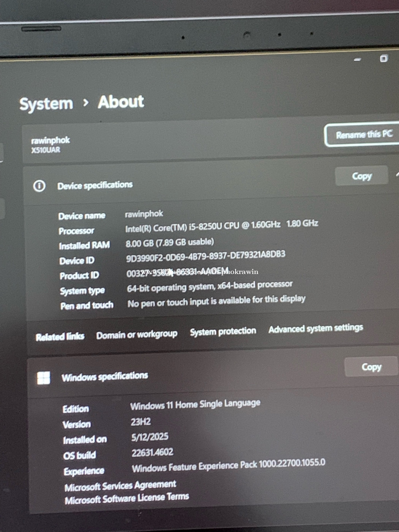Click the Product ID label
Image resolution: width=399 pixels, height=532 pixels.
(x=79, y=275)
